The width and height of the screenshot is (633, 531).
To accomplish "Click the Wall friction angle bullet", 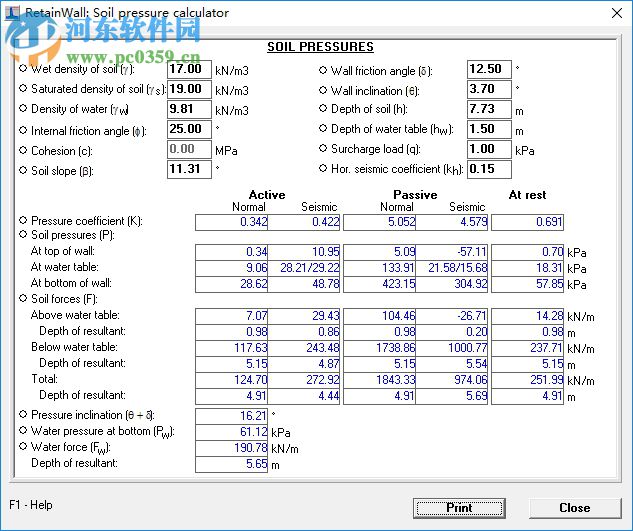I will 323,70.
